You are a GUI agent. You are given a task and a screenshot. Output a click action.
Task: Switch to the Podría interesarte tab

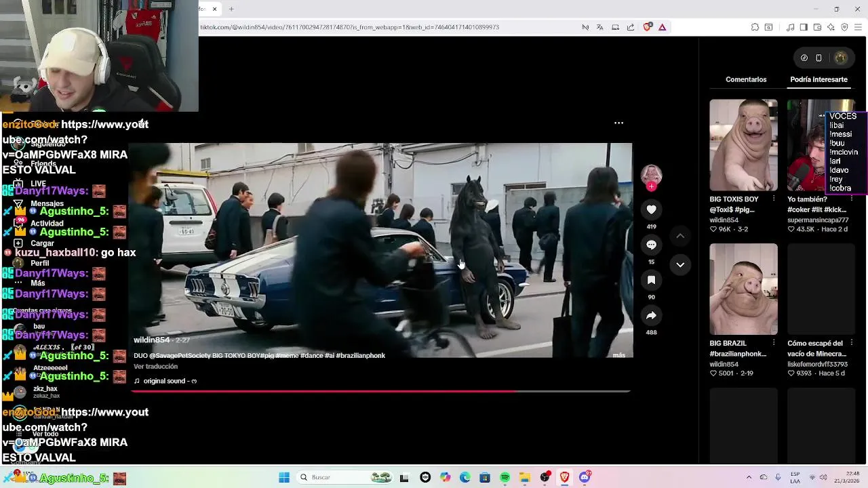click(x=818, y=79)
